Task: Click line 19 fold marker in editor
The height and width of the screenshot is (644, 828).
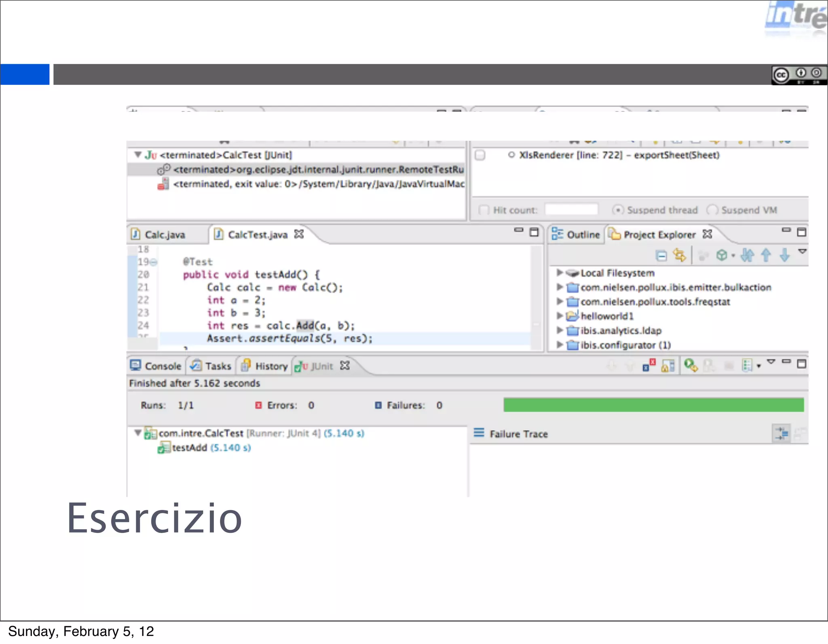Action: [154, 262]
